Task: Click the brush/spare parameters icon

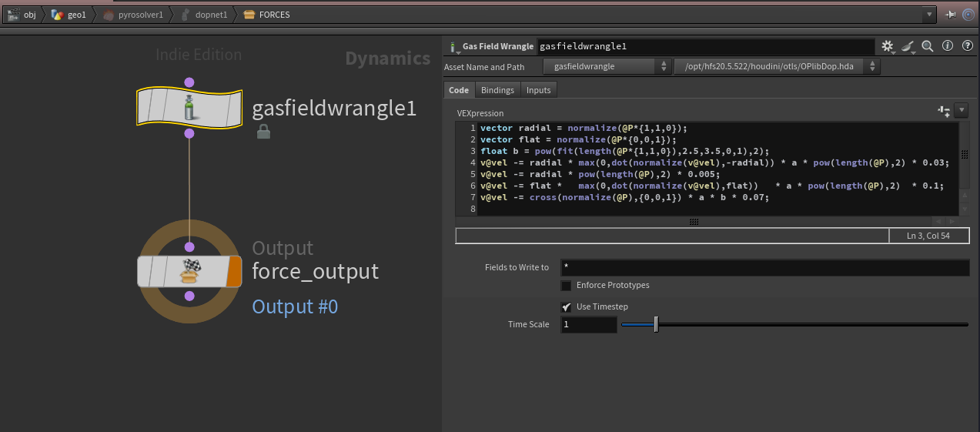Action: coord(908,46)
